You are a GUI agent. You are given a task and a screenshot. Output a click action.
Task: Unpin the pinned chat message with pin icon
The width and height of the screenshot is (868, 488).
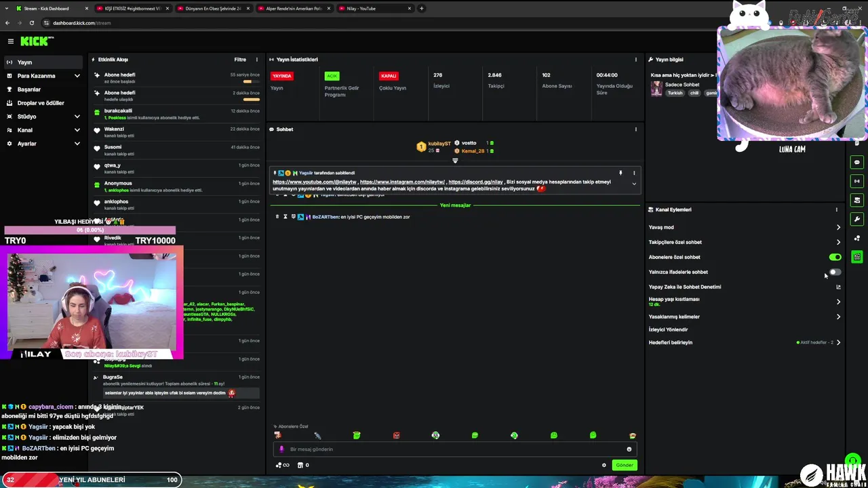[x=620, y=173]
